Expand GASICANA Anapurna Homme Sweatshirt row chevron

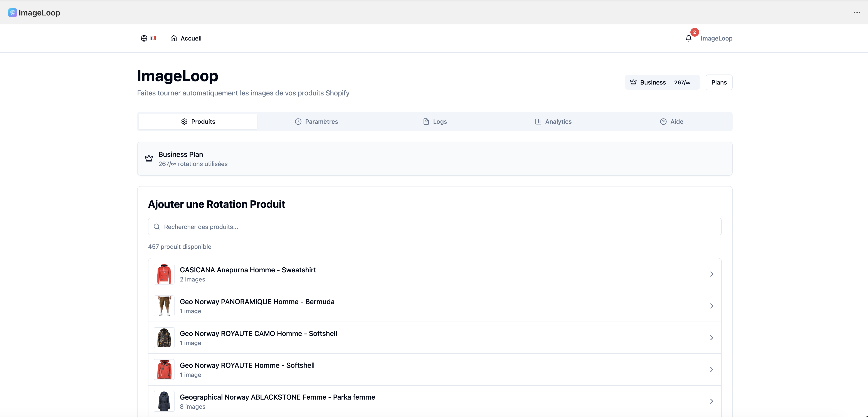click(x=712, y=274)
